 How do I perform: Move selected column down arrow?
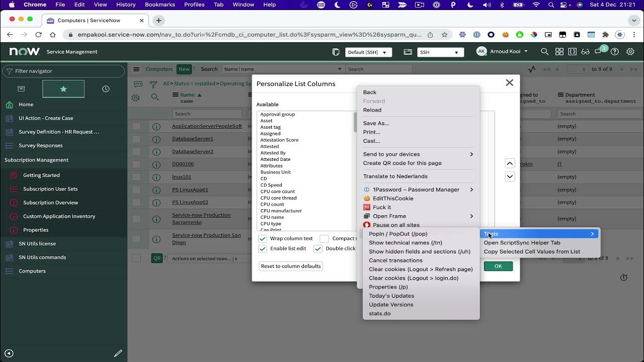tap(510, 176)
